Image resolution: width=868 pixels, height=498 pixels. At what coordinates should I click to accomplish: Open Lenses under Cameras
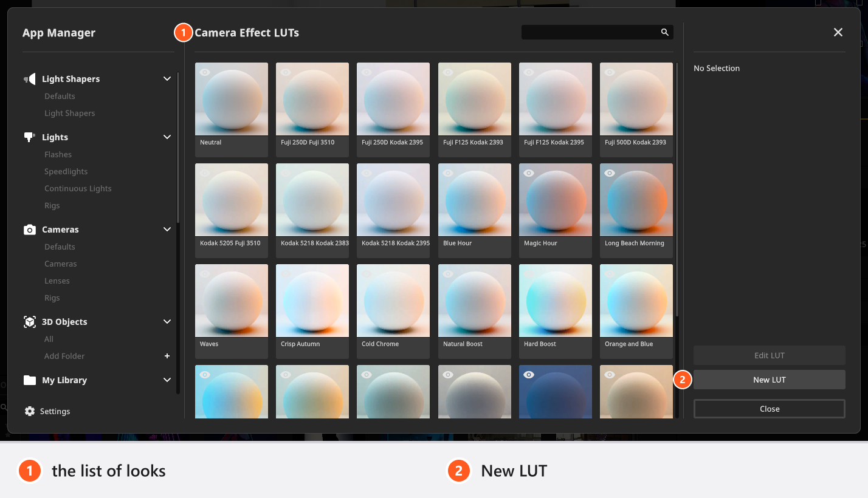[x=57, y=281]
